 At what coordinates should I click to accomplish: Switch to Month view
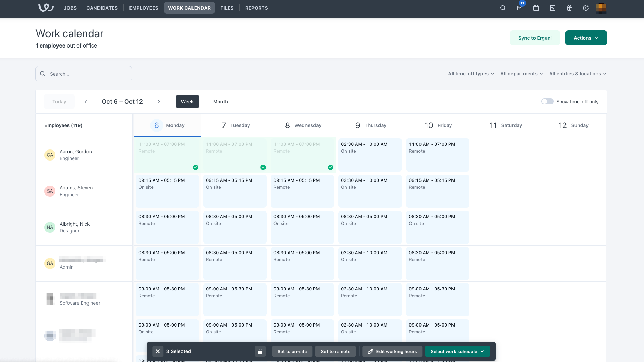220,102
